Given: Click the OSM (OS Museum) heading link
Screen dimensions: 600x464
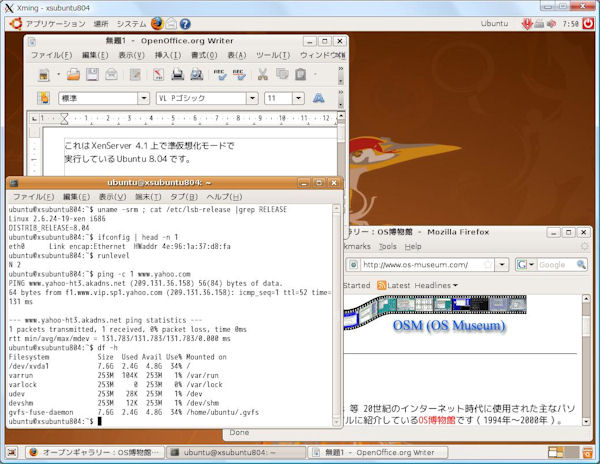Looking at the screenshot, I should (x=449, y=326).
